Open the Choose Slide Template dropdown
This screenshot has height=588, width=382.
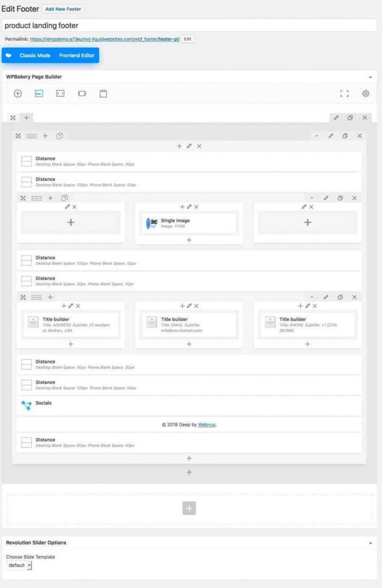click(x=19, y=566)
